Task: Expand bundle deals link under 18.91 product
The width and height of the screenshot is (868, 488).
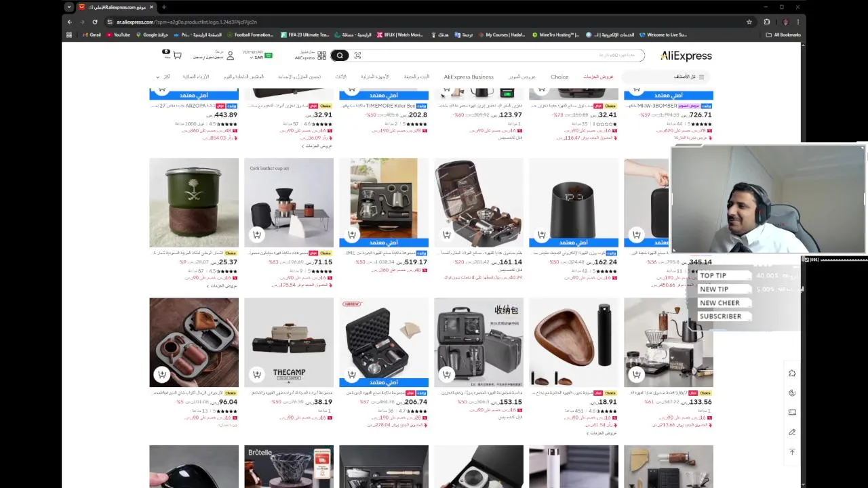Action: [601, 432]
